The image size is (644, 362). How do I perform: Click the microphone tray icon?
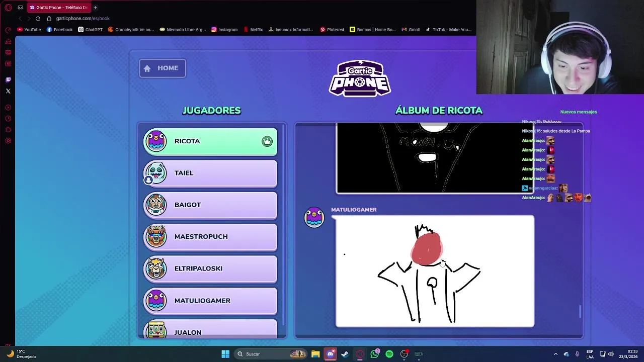(x=577, y=354)
